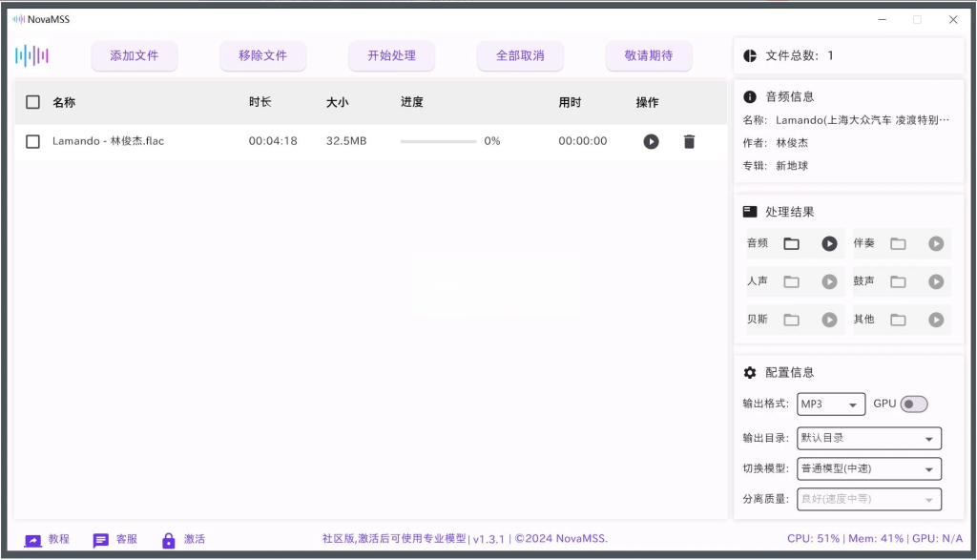Click the 社区版 license notice text
Screen dimensions: 977x560
pyautogui.click(x=394, y=538)
